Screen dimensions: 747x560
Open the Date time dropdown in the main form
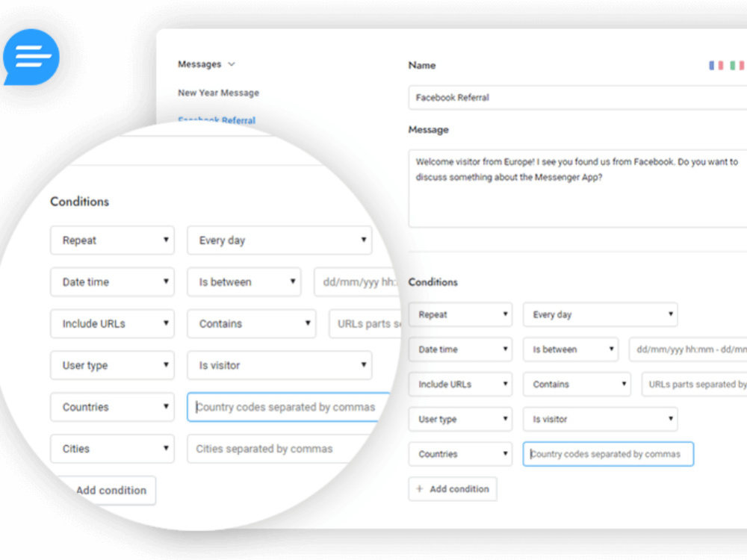460,349
